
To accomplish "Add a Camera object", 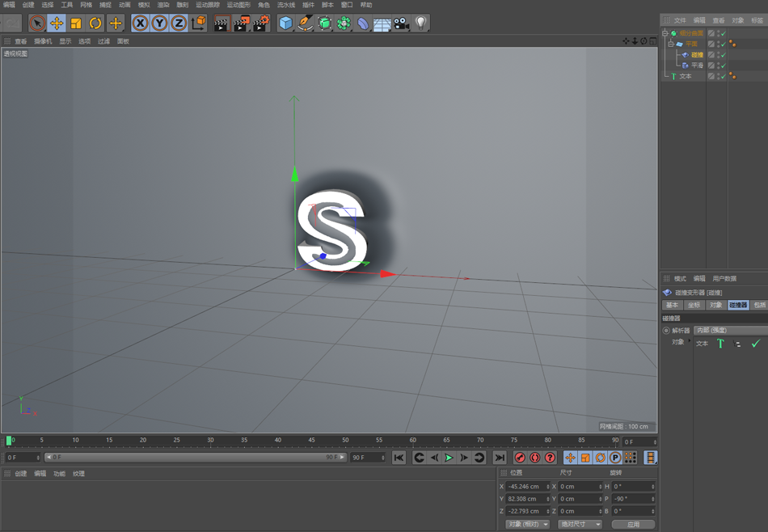I will click(x=402, y=23).
